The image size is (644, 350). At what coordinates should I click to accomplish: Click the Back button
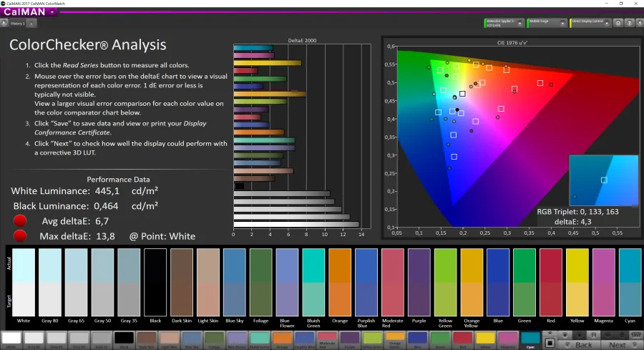point(580,345)
